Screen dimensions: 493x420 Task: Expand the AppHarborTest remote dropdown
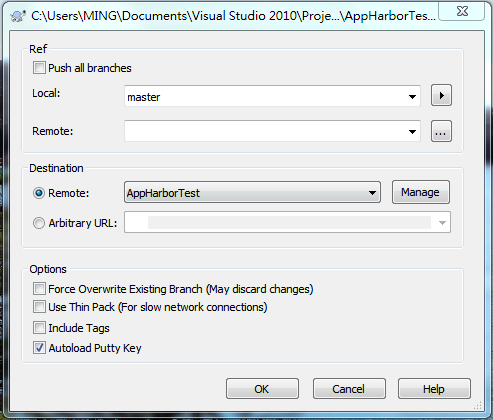[372, 193]
